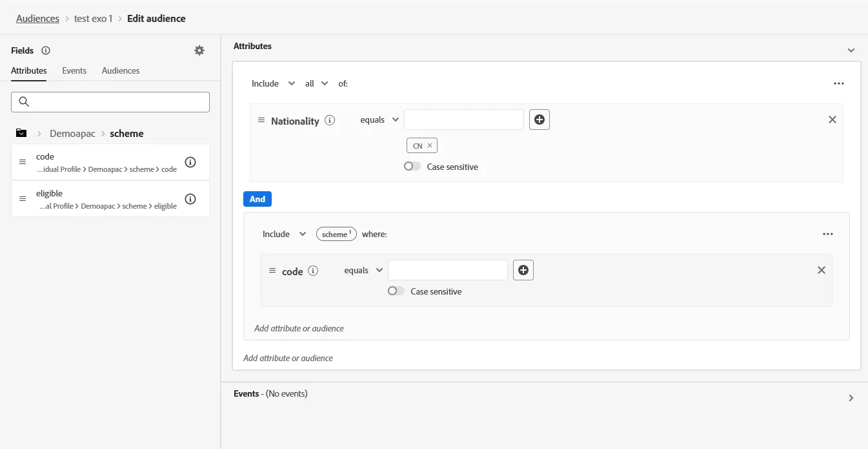The image size is (868, 449).
Task: Open the Include dropdown for scheme container
Action: pyautogui.click(x=284, y=234)
